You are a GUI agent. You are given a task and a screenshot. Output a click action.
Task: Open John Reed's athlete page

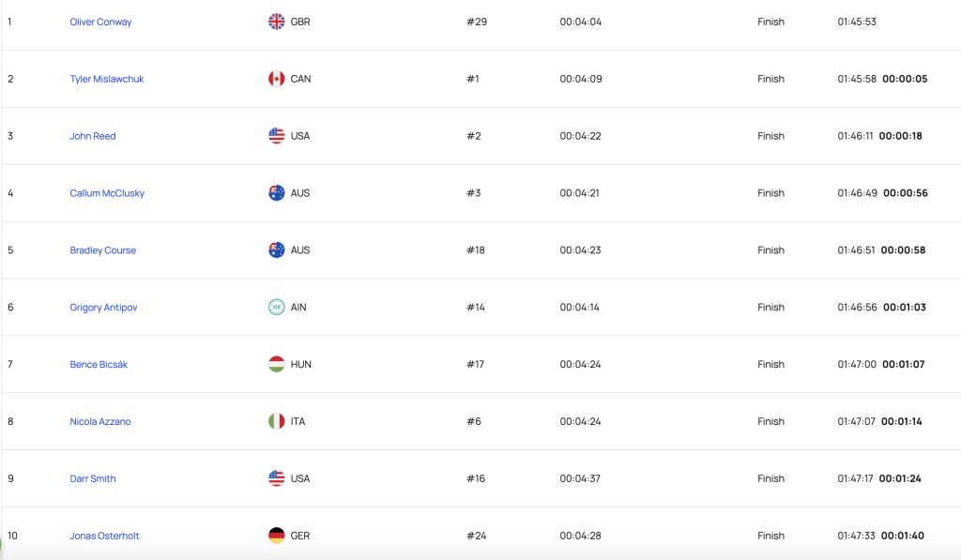[93, 136]
